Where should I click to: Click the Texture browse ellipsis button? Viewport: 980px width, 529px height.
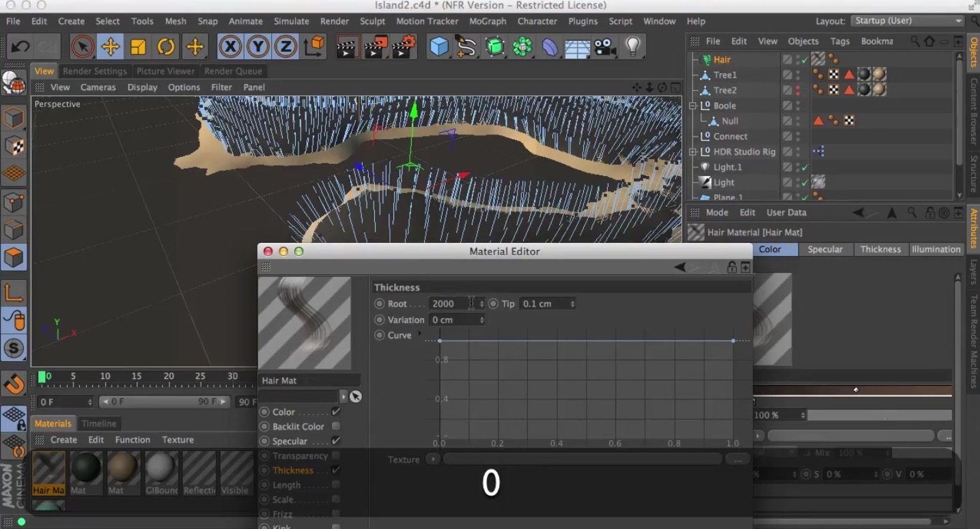[x=738, y=459]
